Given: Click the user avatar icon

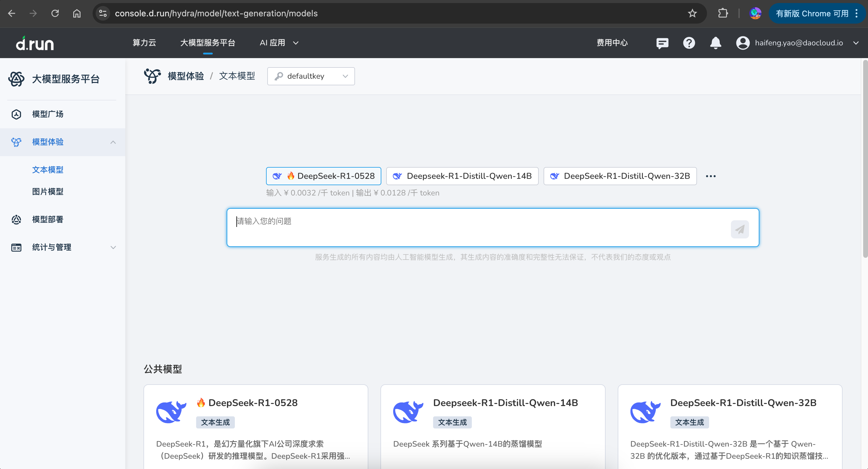Looking at the screenshot, I should coord(743,43).
